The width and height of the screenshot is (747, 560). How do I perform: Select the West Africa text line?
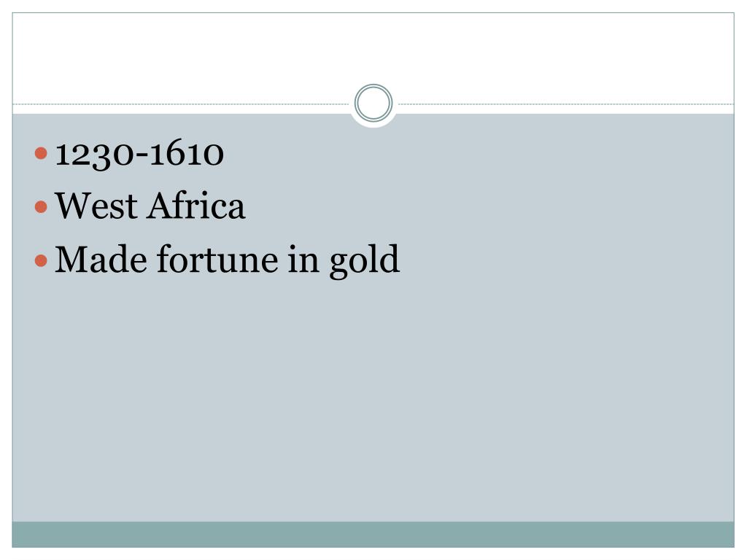click(x=150, y=206)
